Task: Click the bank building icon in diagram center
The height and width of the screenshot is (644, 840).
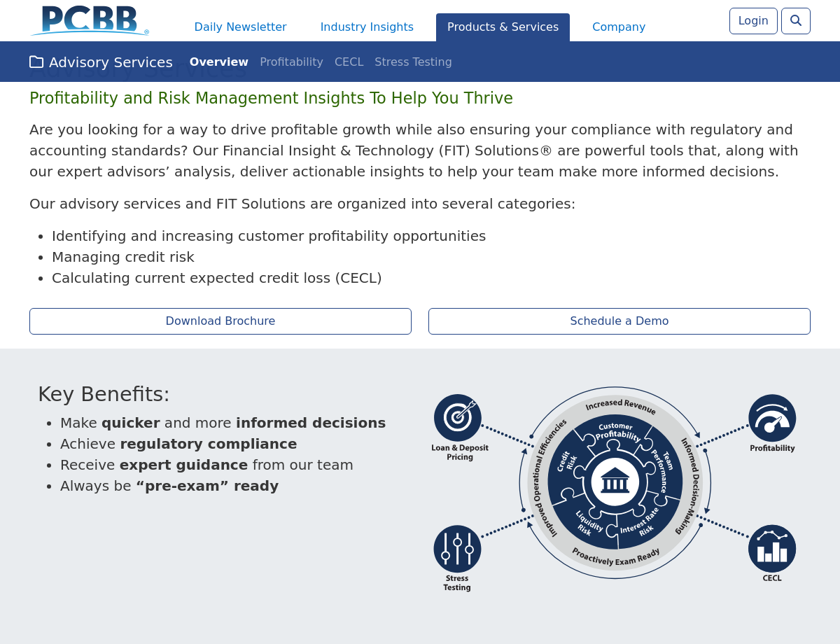Action: 615,482
